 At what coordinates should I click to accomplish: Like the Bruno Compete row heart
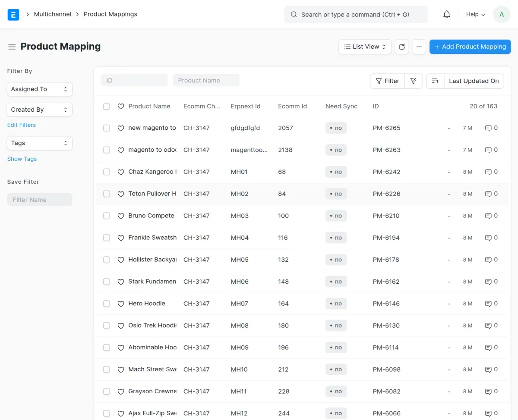point(121,216)
